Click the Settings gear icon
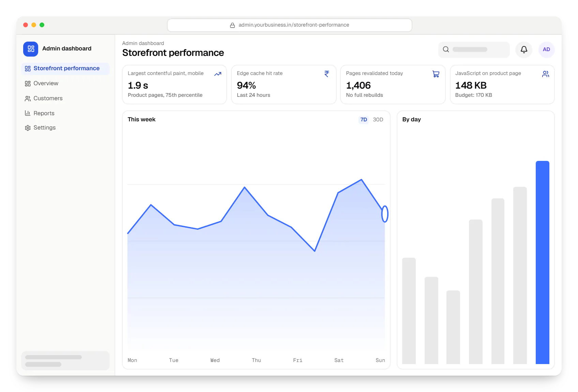The image size is (578, 392). tap(28, 128)
